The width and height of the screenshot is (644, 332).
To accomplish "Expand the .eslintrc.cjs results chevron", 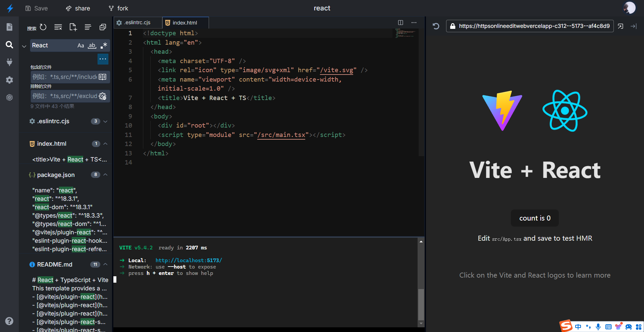I will (105, 121).
